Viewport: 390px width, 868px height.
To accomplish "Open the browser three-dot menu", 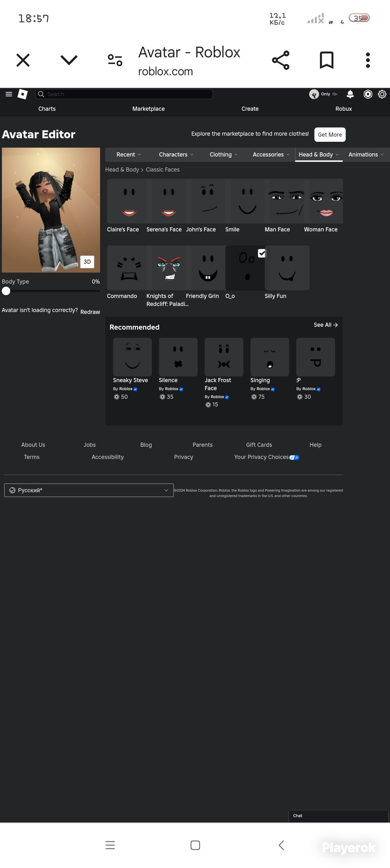I will [x=368, y=60].
